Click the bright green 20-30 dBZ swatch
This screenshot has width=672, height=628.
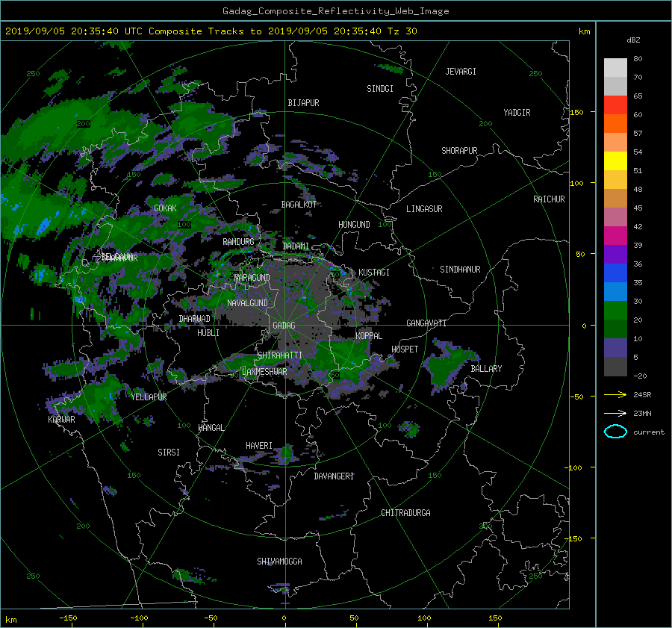(x=615, y=311)
